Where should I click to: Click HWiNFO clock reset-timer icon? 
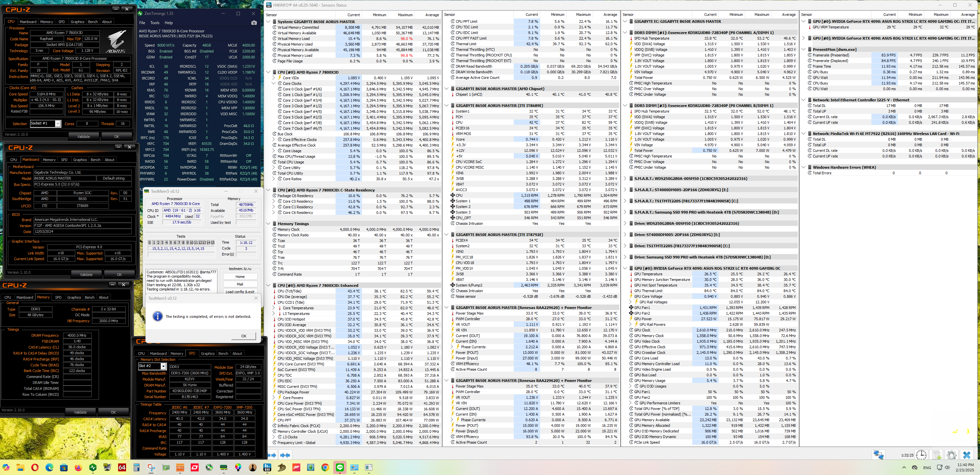pos(921,455)
